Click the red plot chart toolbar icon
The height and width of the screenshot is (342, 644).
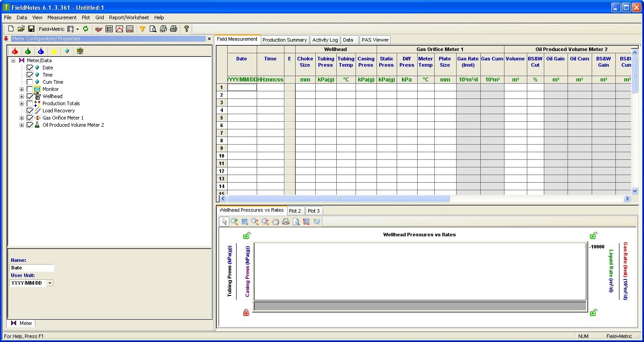(119, 29)
